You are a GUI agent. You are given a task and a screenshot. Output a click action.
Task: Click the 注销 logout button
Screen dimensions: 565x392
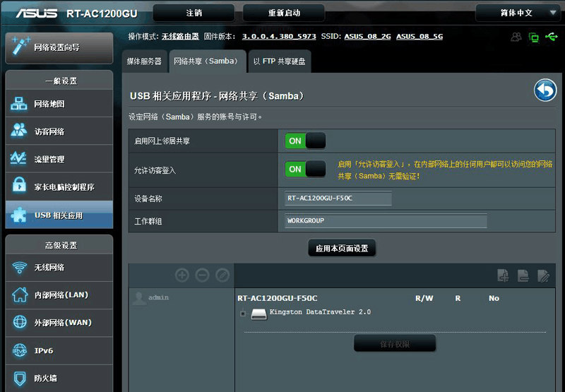194,13
